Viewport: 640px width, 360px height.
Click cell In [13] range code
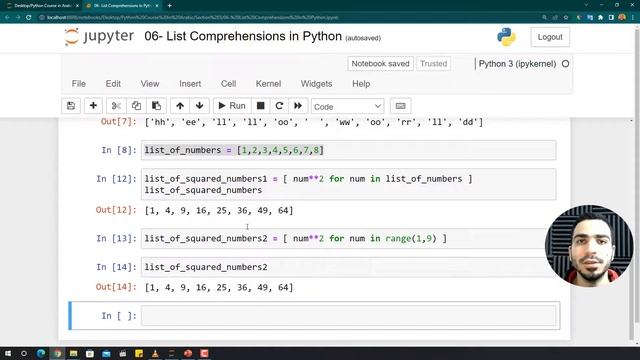(x=349, y=238)
